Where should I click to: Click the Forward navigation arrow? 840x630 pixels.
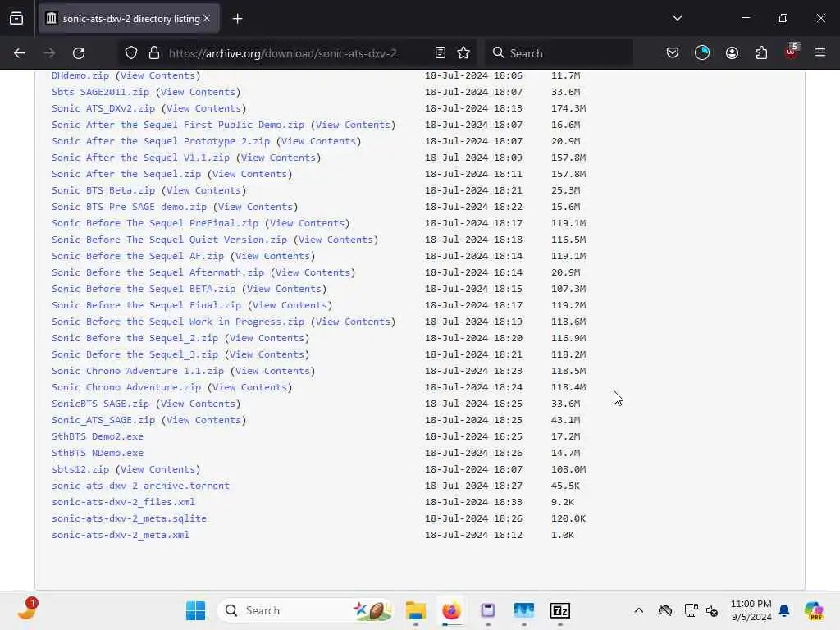[48, 53]
